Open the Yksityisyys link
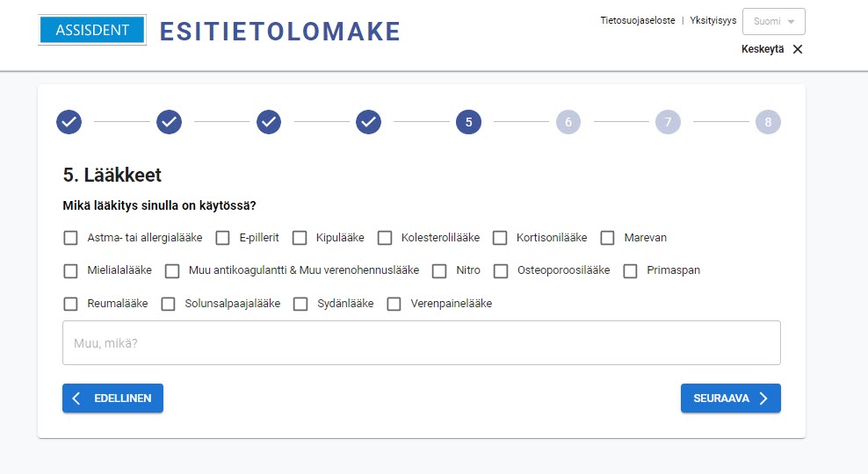The width and height of the screenshot is (868, 474). pyautogui.click(x=713, y=20)
